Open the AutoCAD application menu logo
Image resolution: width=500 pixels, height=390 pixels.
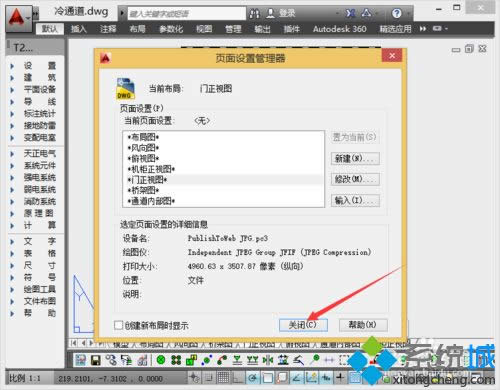[17, 17]
